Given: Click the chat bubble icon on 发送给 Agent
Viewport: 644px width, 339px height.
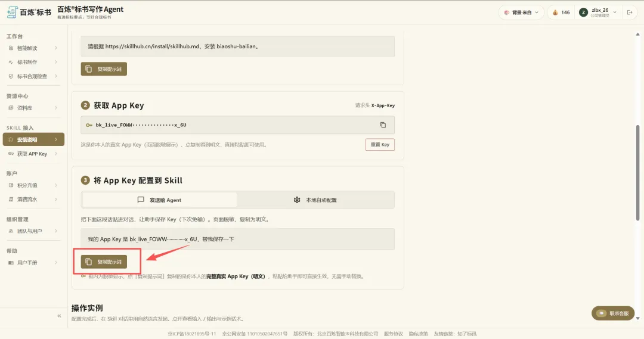Looking at the screenshot, I should click(141, 200).
